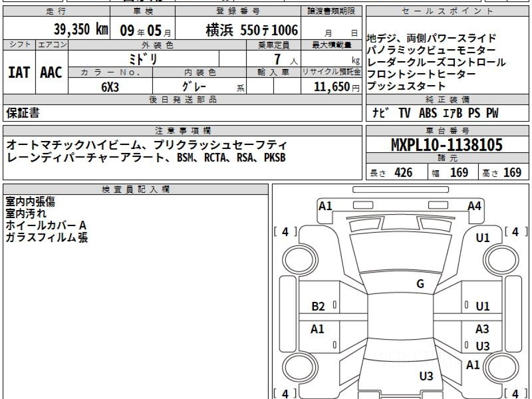Click sales point フロントシートヒーター
532x399 pixels.
tap(422, 74)
